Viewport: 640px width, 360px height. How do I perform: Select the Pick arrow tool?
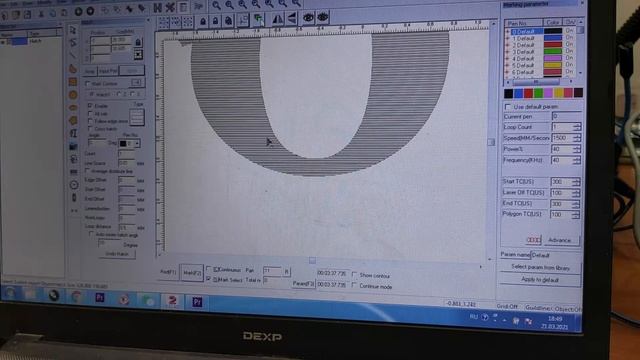pyautogui.click(x=73, y=30)
